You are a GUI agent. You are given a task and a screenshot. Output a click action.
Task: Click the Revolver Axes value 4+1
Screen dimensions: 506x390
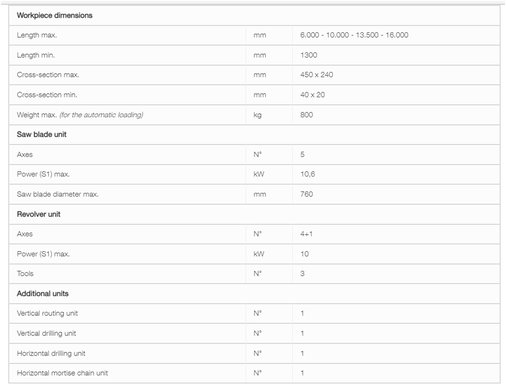306,234
